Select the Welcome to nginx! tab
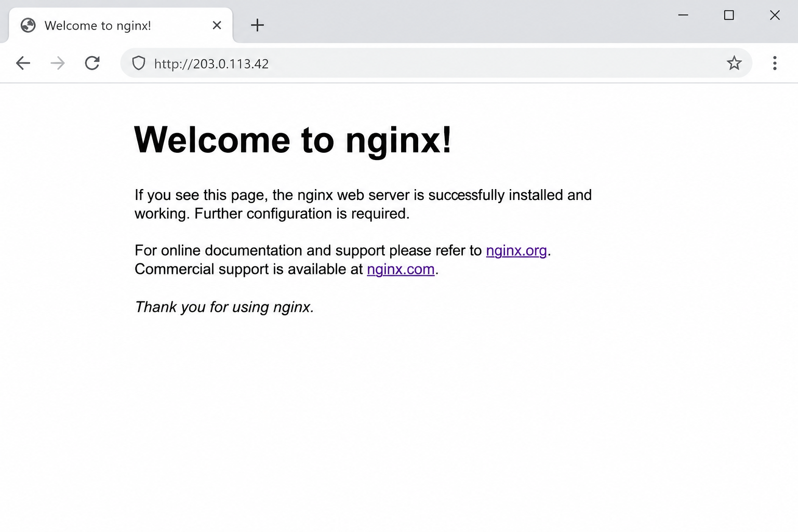This screenshot has height=532, width=798. coord(121,25)
